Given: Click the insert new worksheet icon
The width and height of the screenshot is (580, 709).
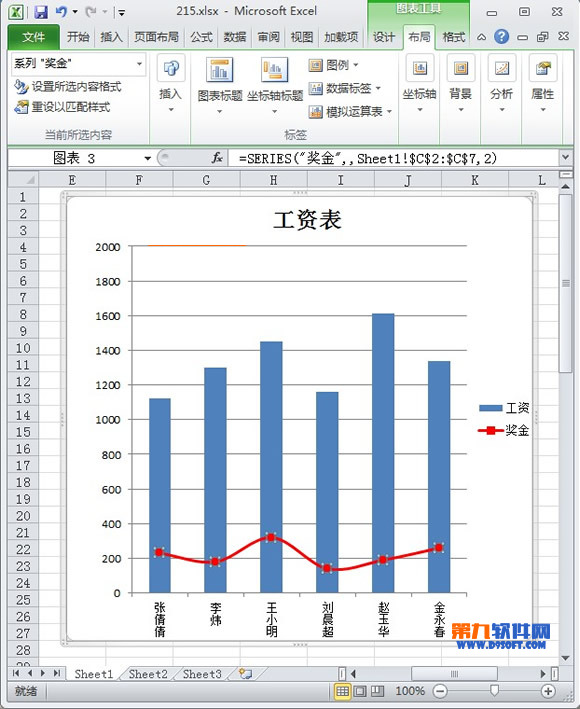Looking at the screenshot, I should (245, 674).
